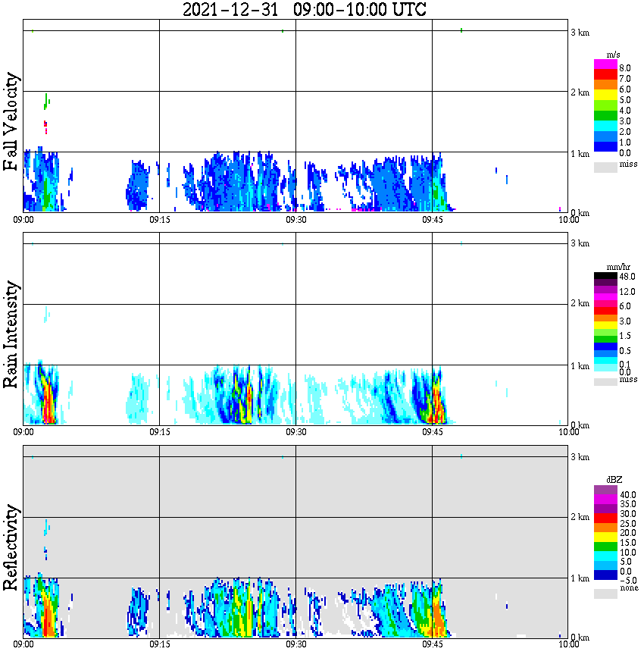This screenshot has width=644, height=658.
Task: Click the '3 km' label of the Fall Velocity plot
Action: click(580, 33)
